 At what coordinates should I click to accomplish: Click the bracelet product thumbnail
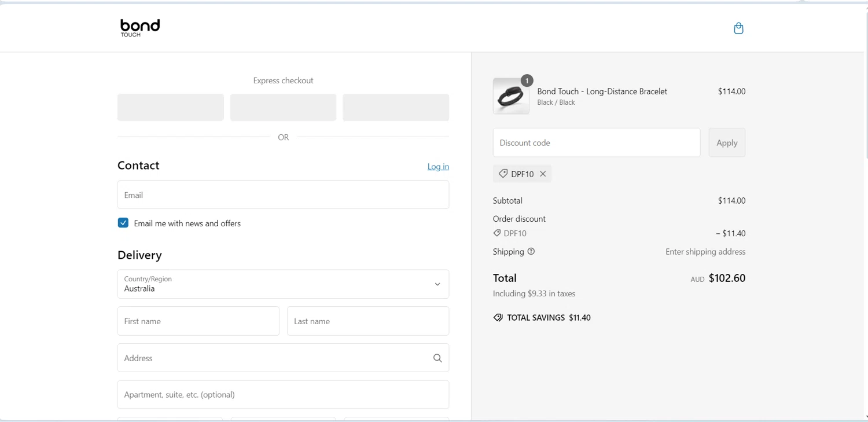511,96
